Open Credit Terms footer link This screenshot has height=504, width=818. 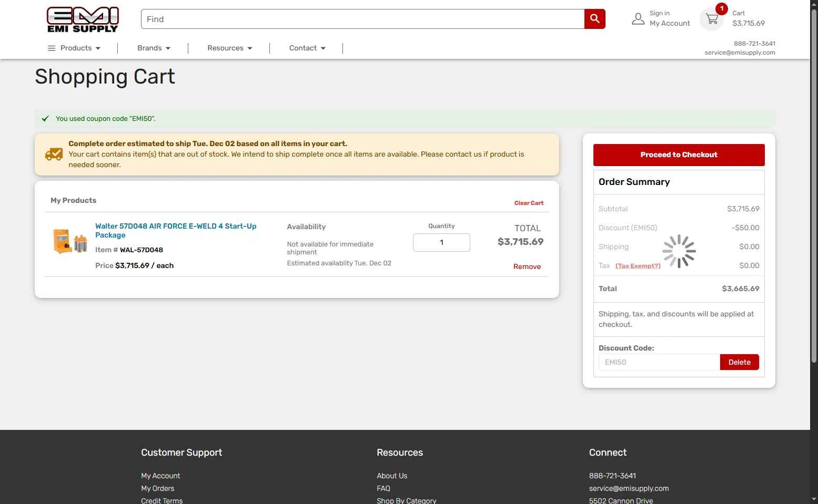coord(161,500)
